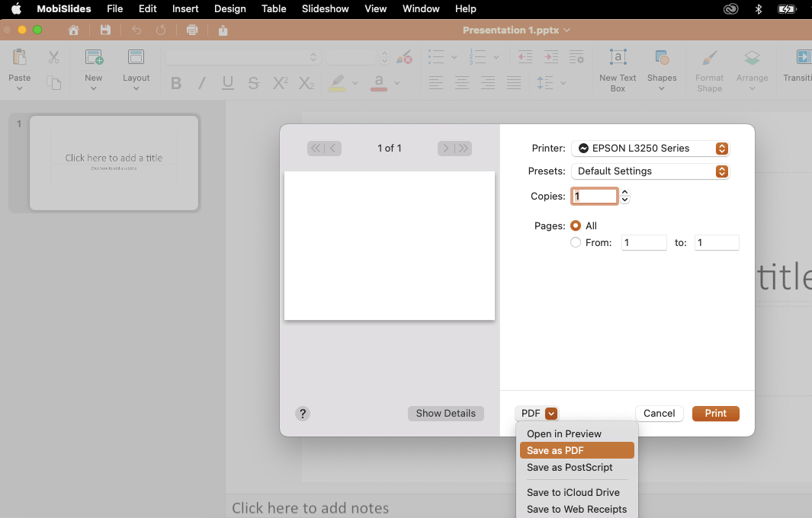Open the Presentation 1.pptx title dropdown
Viewport: 812px width, 518px height.
pyautogui.click(x=566, y=30)
